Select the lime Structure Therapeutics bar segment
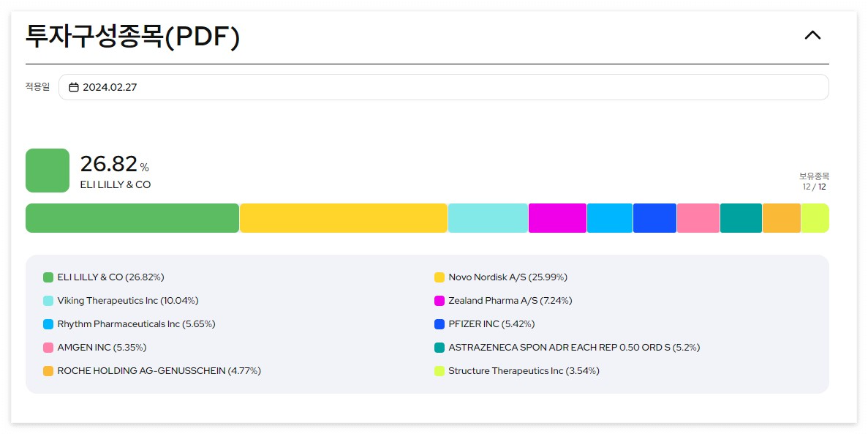 tap(815, 218)
